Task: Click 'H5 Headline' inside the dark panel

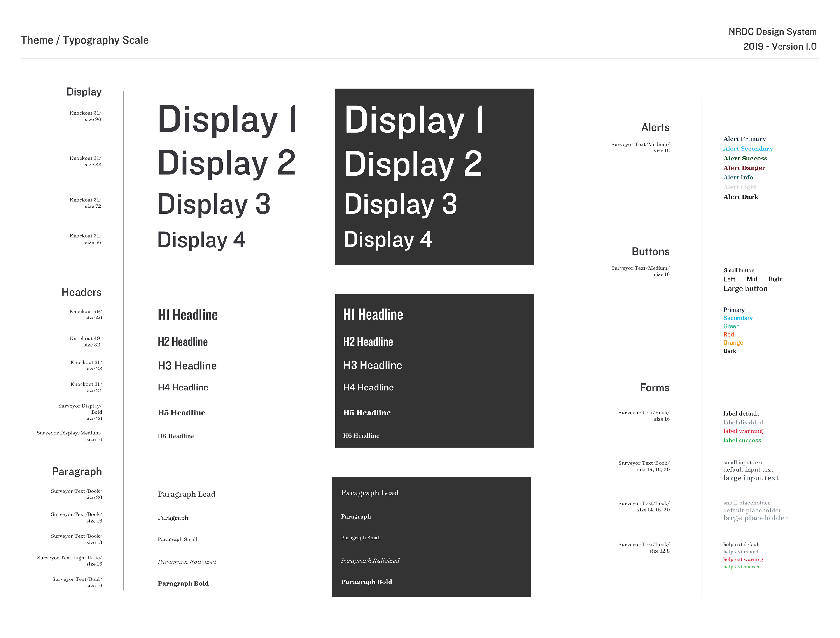Action: (x=367, y=413)
